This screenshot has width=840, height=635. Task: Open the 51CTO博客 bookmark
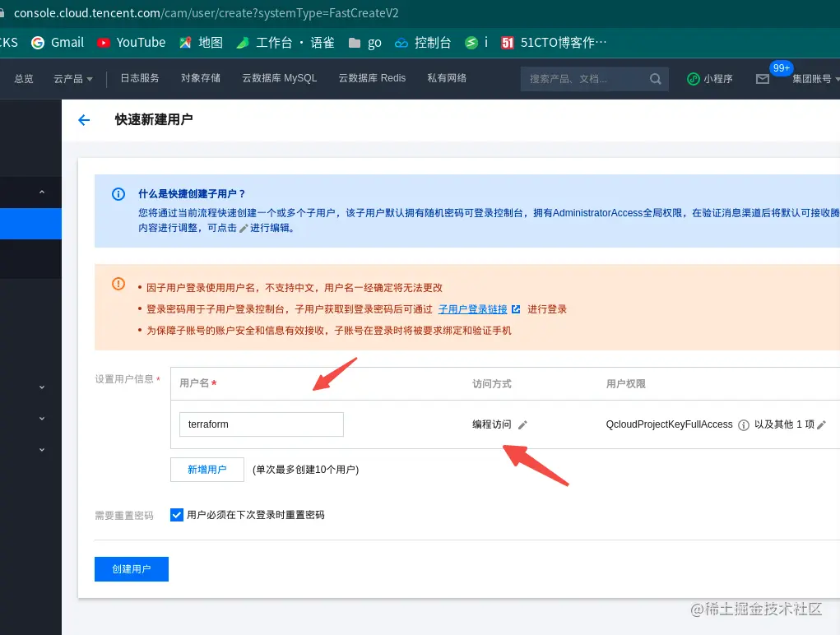click(554, 42)
